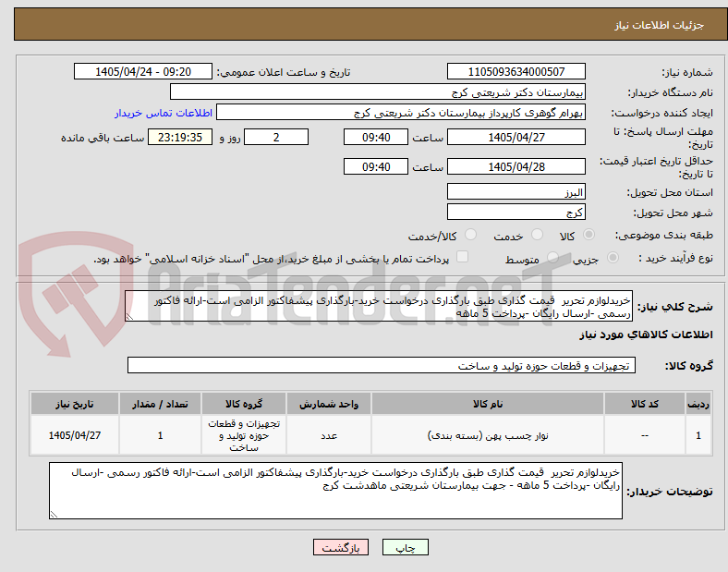Click the نوار چسب پهن item row
728x572 pixels.
(x=370, y=435)
